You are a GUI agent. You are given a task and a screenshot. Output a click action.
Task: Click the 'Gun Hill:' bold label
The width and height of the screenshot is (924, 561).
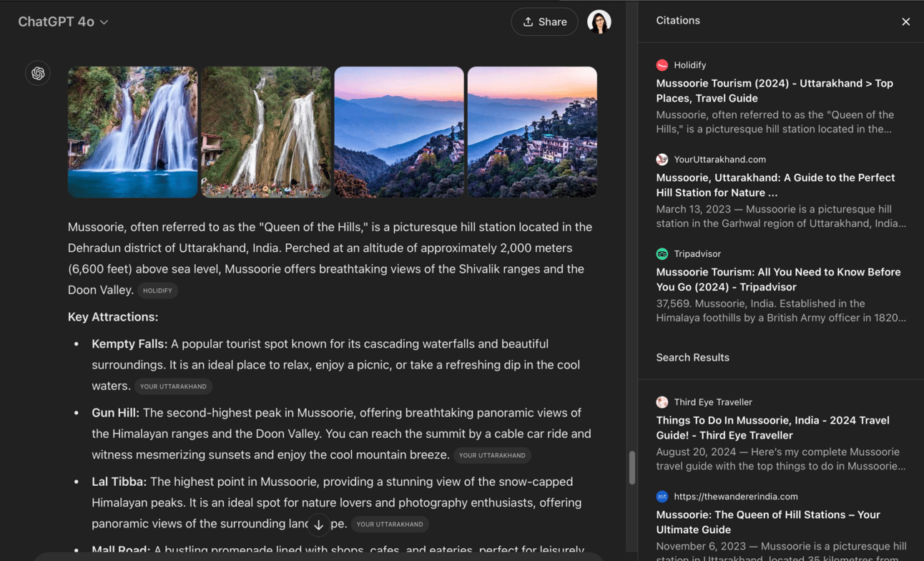pos(116,413)
